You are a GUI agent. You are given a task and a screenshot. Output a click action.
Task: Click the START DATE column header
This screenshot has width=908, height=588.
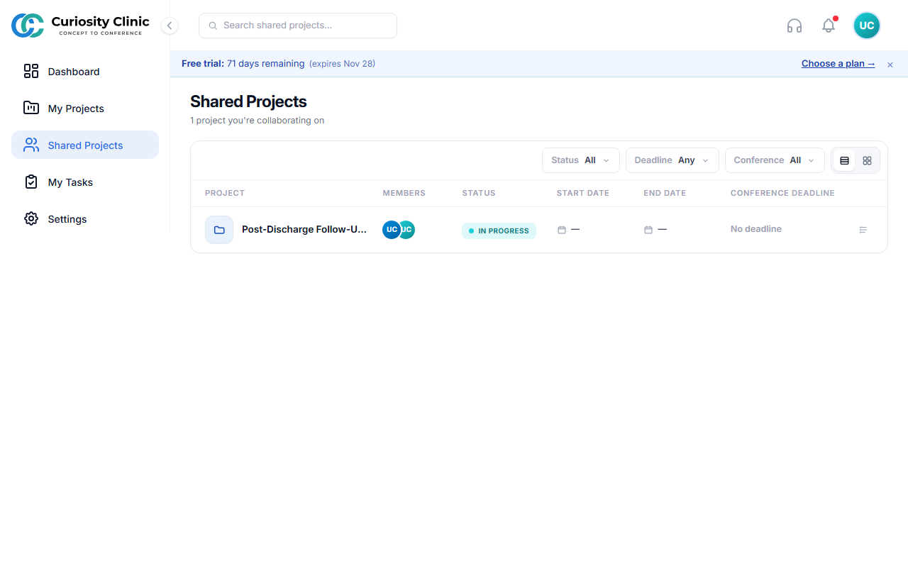point(583,193)
